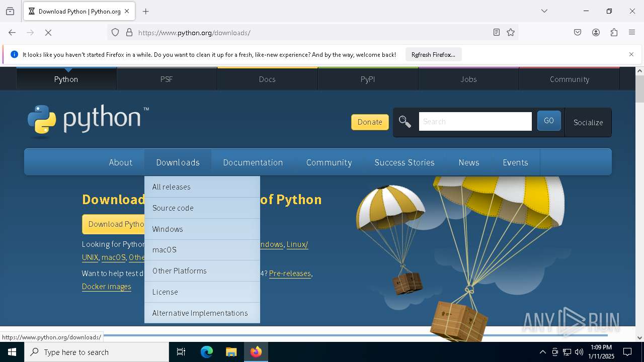Choose All releases from dropdown
The height and width of the screenshot is (362, 644).
[202, 187]
